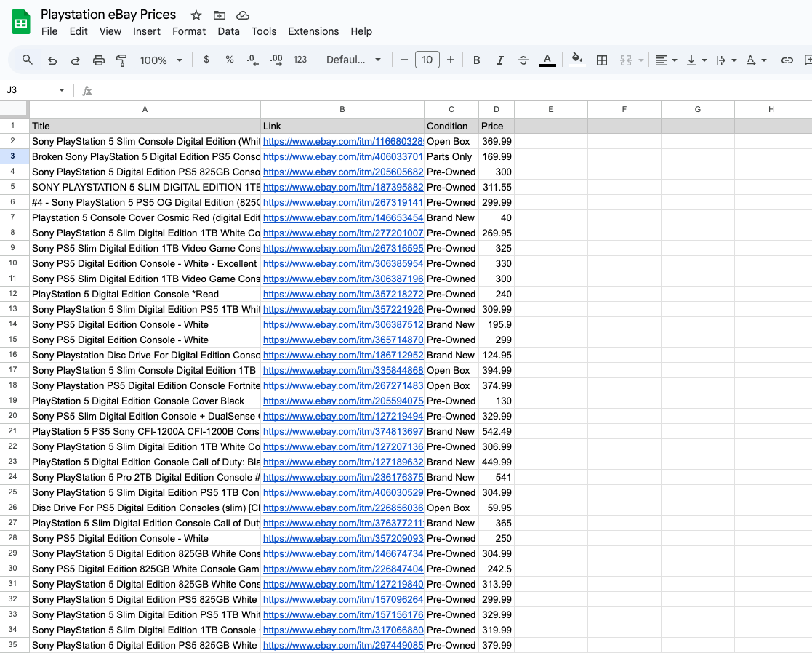
Task: Open the eBay link for the Broken PS5 row
Action: [x=343, y=156]
